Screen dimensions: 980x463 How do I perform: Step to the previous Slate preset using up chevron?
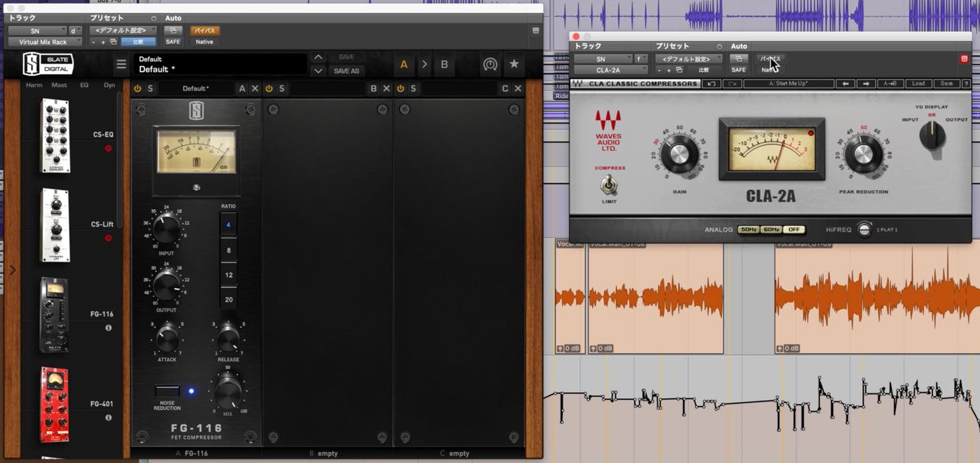point(318,58)
